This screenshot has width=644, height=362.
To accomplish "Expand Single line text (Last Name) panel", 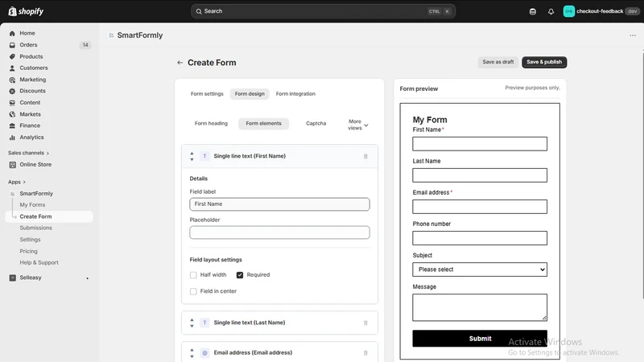I will (279, 323).
